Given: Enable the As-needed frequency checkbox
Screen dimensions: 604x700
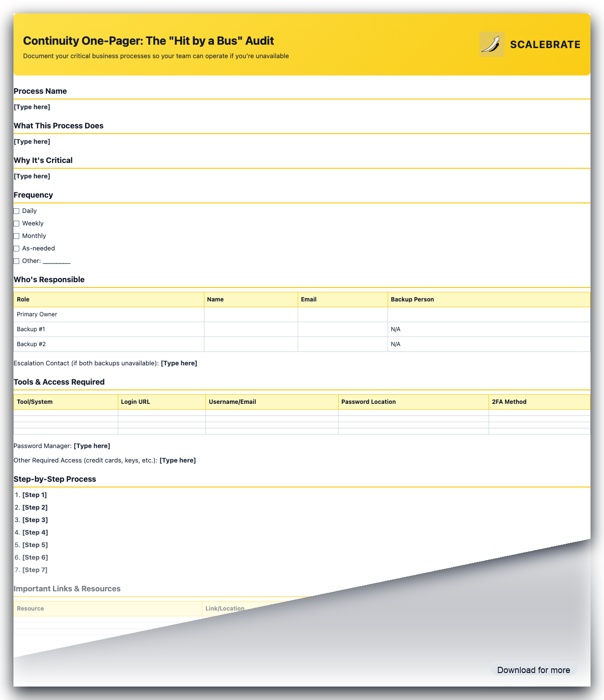Looking at the screenshot, I should coord(16,249).
